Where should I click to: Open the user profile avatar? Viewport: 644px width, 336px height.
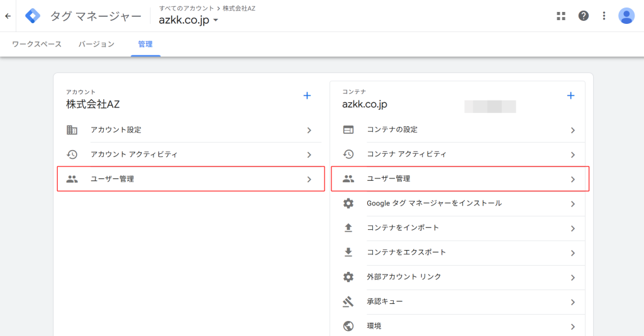[x=626, y=16]
